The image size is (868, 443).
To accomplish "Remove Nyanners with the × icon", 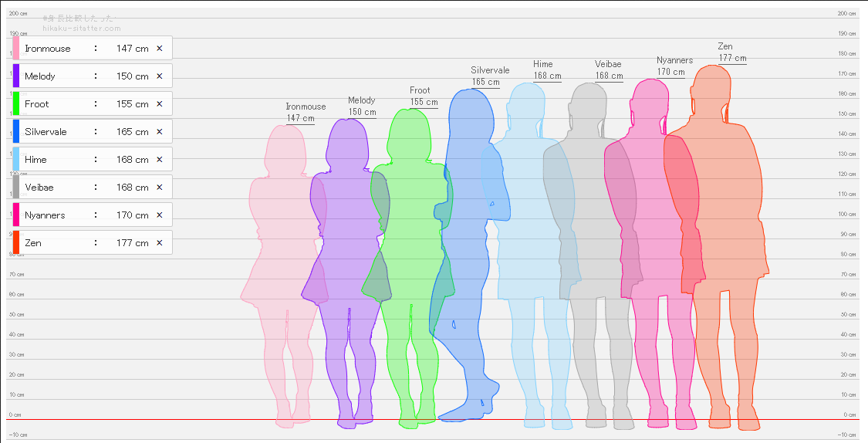I will (160, 215).
